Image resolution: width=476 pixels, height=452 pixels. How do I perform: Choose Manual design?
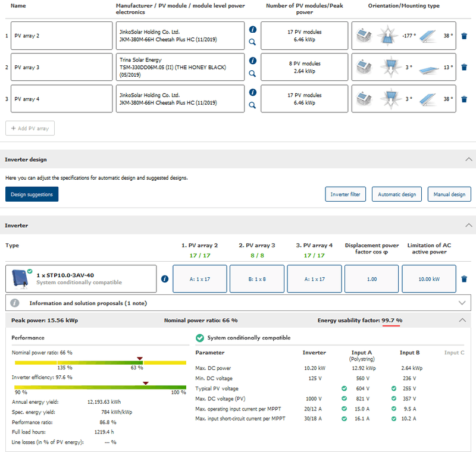tap(449, 194)
